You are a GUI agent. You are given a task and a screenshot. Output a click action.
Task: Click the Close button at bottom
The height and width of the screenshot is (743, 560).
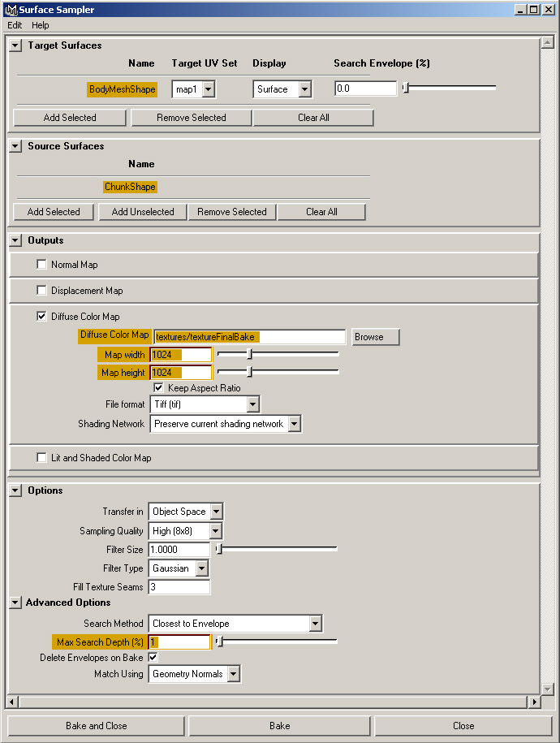click(463, 726)
